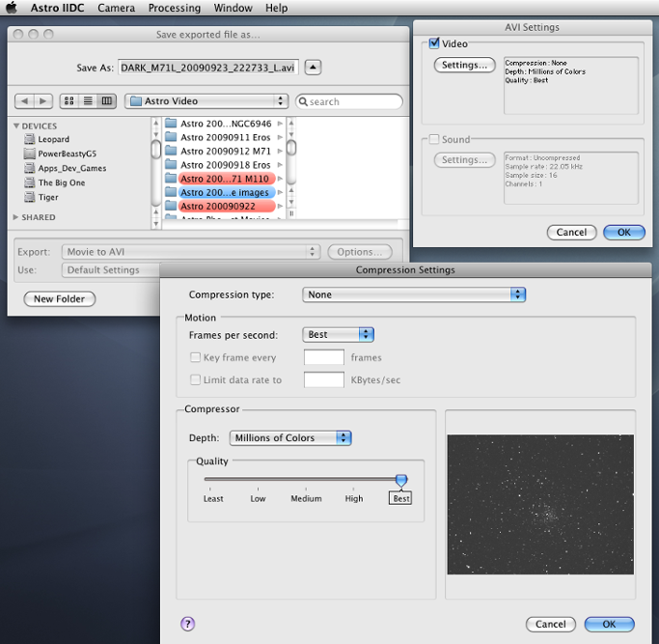Confirm Compression Settings with OK
Viewport: 659px width, 644px height.
pyautogui.click(x=610, y=625)
